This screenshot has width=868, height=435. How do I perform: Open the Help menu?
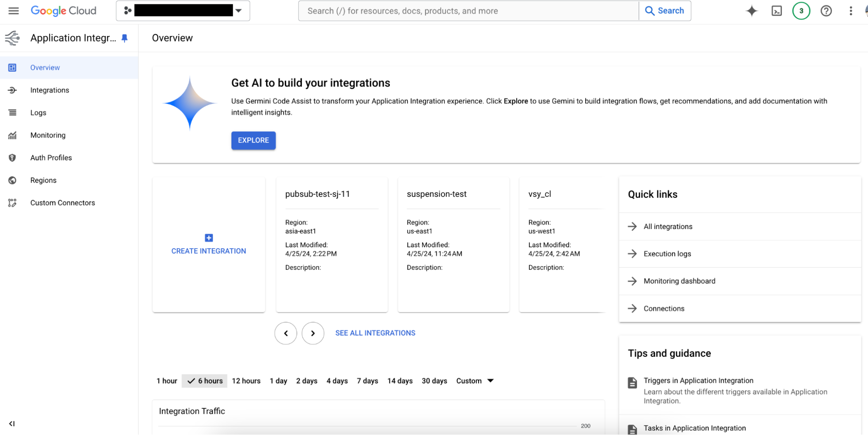pos(826,10)
